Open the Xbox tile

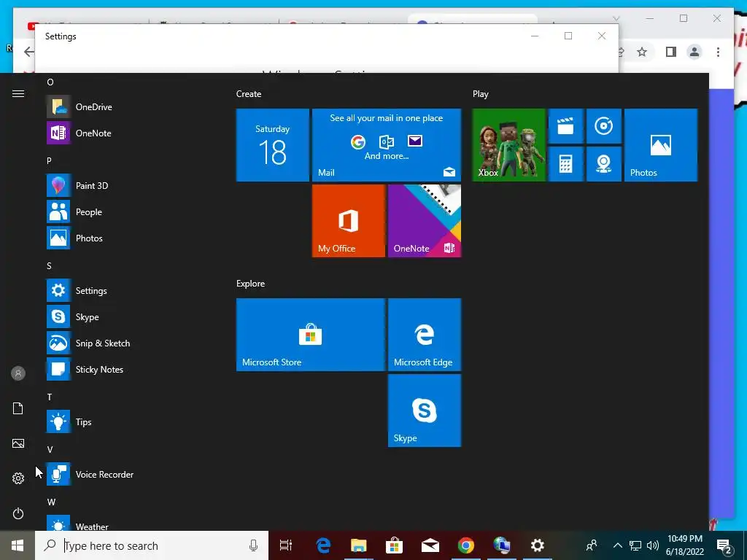click(508, 145)
